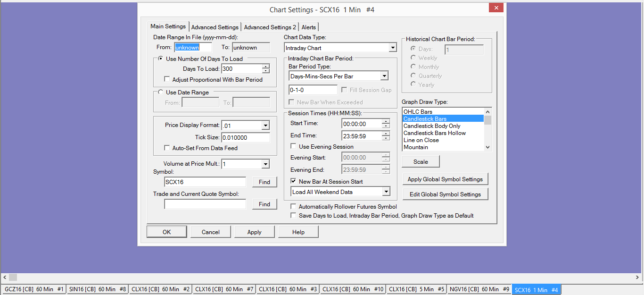
Task: Increase the Start Time spinner
Action: pos(386,121)
